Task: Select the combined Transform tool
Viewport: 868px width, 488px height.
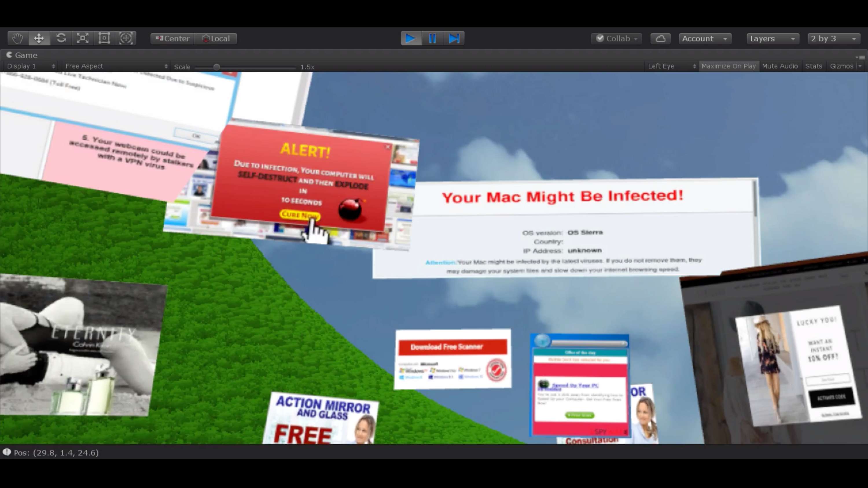Action: pos(126,38)
